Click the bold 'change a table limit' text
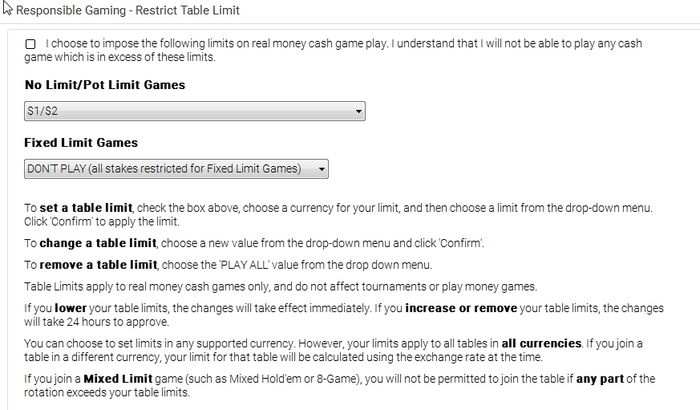 pyautogui.click(x=98, y=243)
